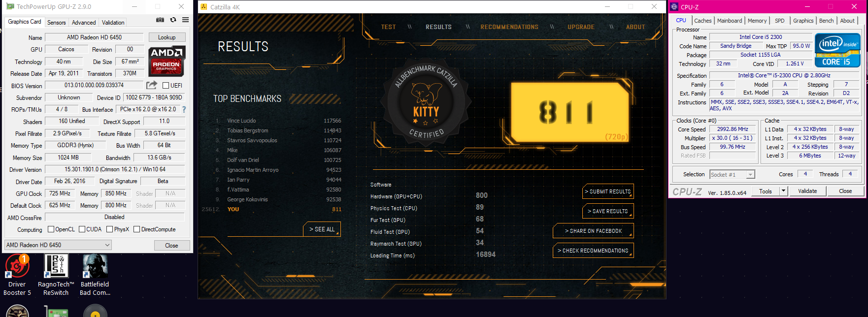This screenshot has width=868, height=317.
Task: Click the CPU-Z Specification field
Action: click(784, 75)
